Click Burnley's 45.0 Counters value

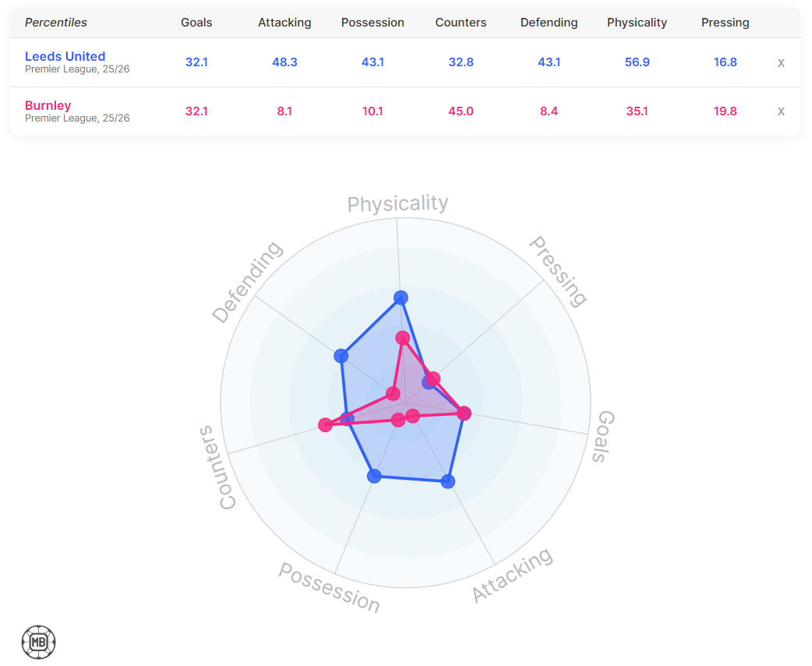pos(461,111)
